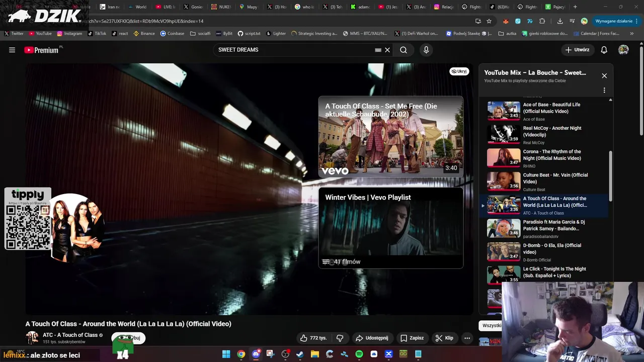Share the video via Udostępnij

pos(372,338)
